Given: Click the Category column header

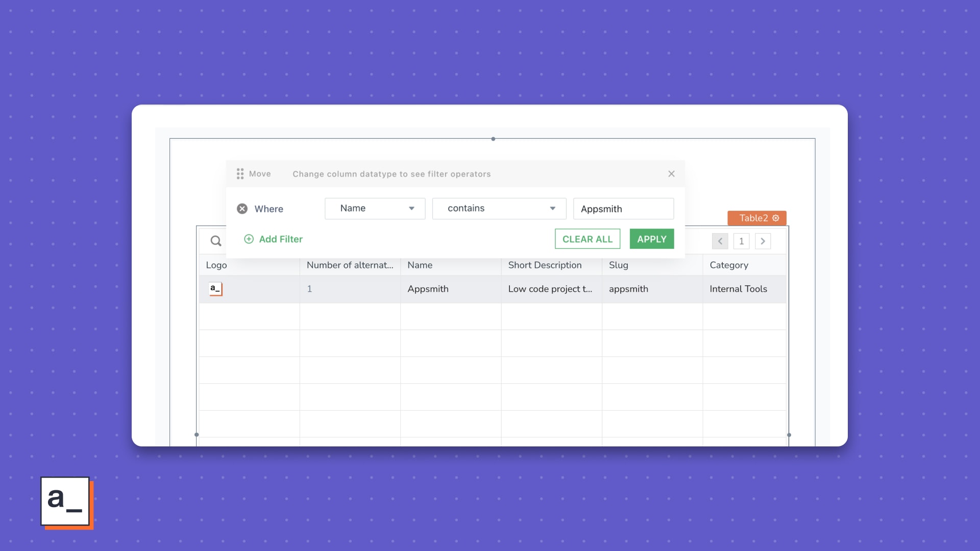Looking at the screenshot, I should 728,265.
